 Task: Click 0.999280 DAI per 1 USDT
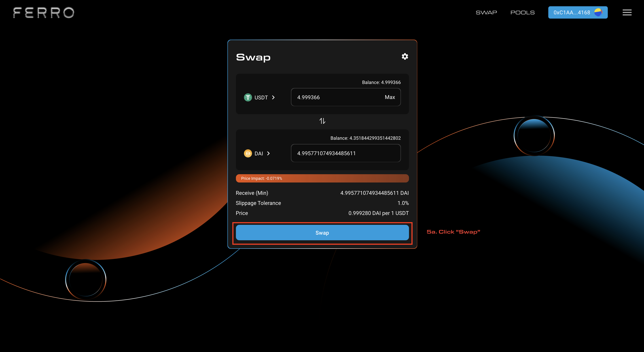coord(379,213)
